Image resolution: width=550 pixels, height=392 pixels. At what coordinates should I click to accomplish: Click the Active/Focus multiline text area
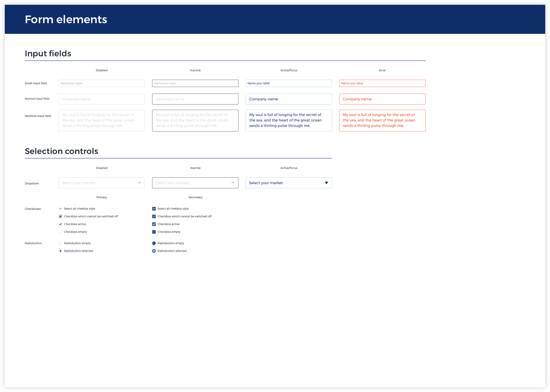(289, 120)
